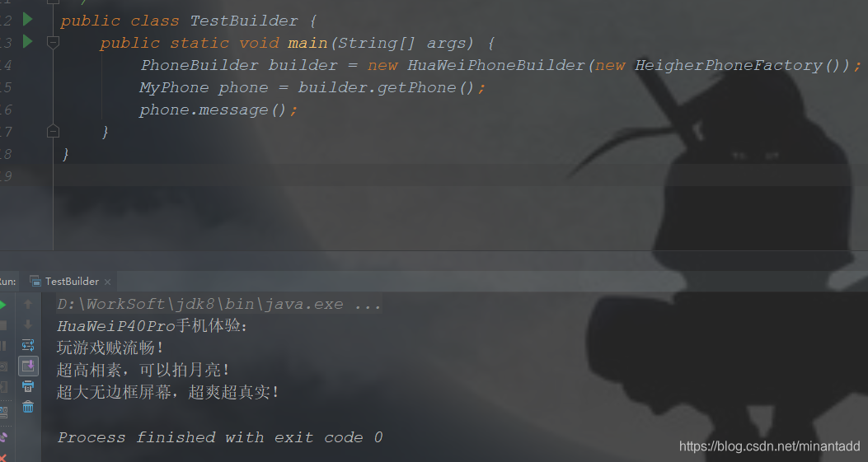
Task: Jump down the stack trace with the down arrow
Action: 28,324
